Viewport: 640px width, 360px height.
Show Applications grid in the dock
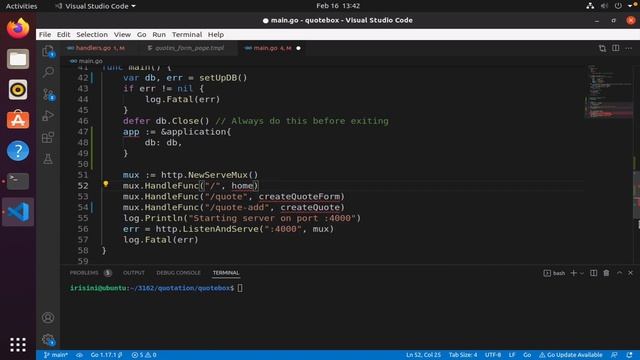point(18,344)
